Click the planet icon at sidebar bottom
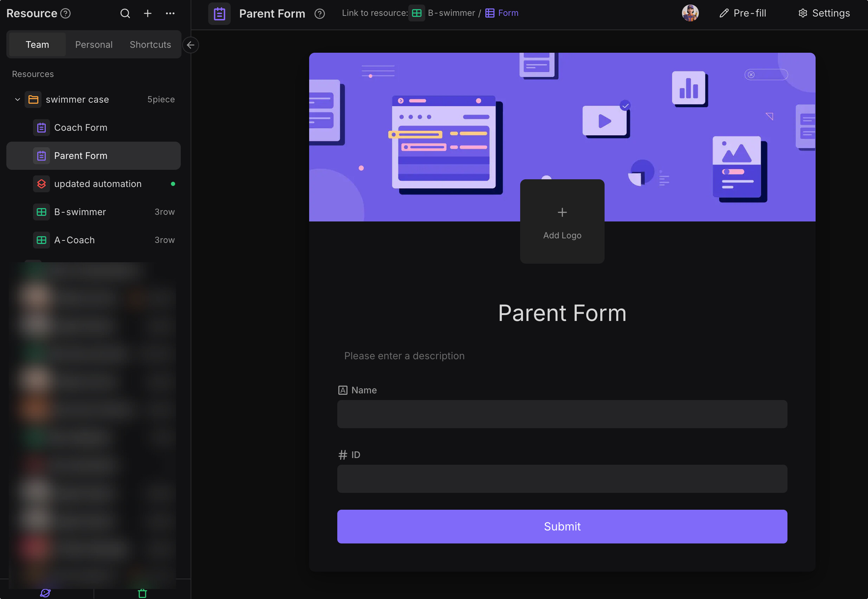Screen dimensions: 868x599 45,593
